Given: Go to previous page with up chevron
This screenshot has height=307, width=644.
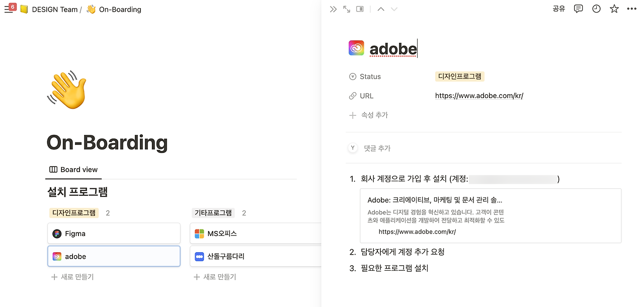Looking at the screenshot, I should click(x=381, y=9).
